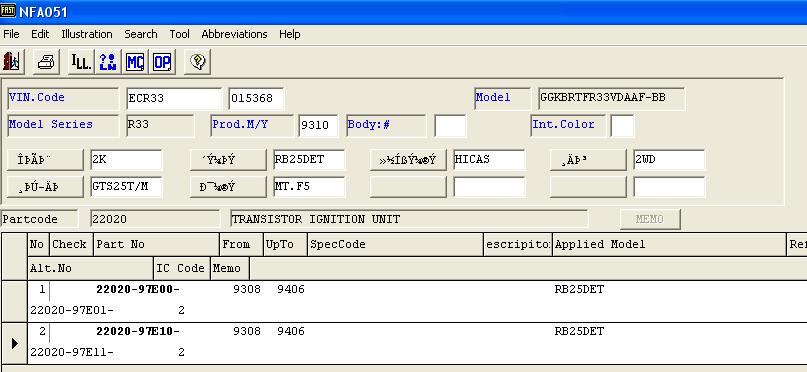Click the exit door toolbar icon
Image resolution: width=807 pixels, height=372 pixels.
coord(11,62)
